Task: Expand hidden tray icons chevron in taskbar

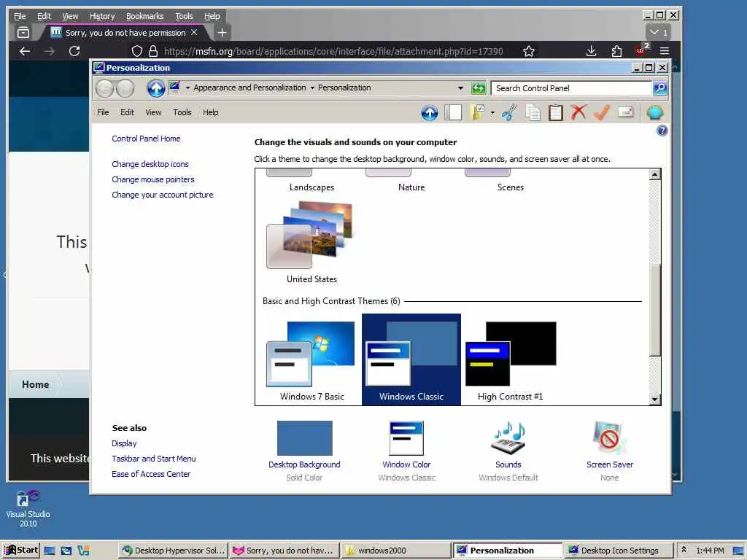Action: click(x=684, y=550)
